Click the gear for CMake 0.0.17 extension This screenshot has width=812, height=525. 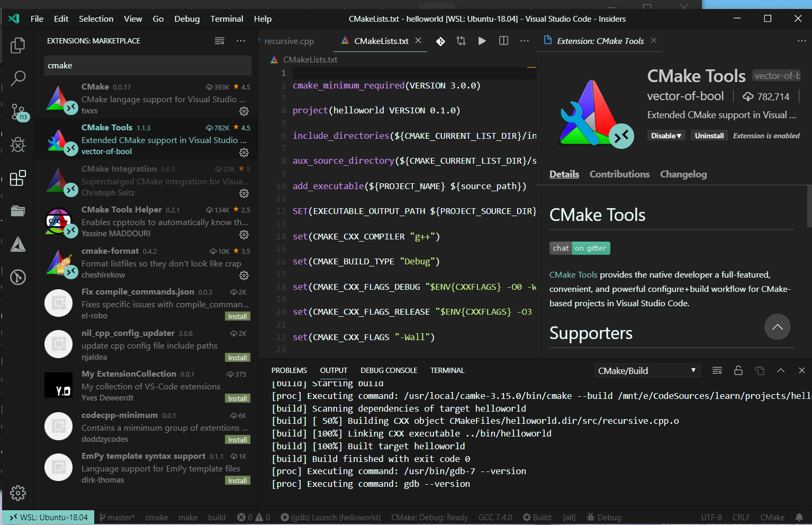click(x=244, y=111)
